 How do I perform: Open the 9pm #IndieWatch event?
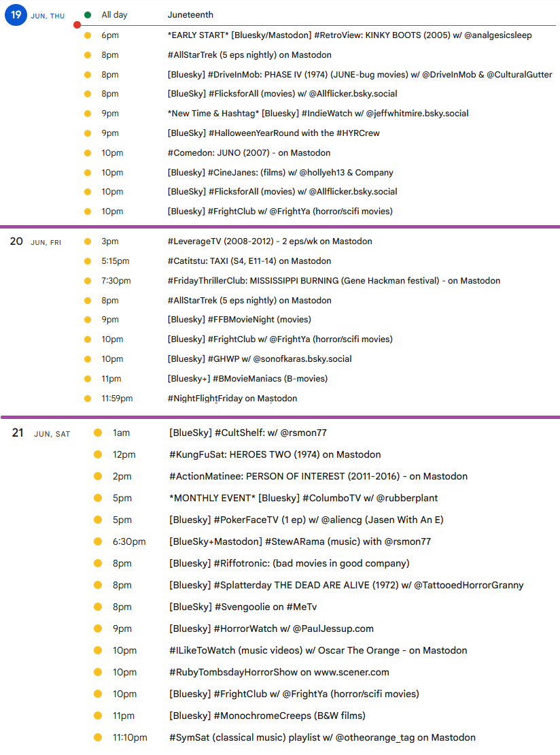point(317,114)
